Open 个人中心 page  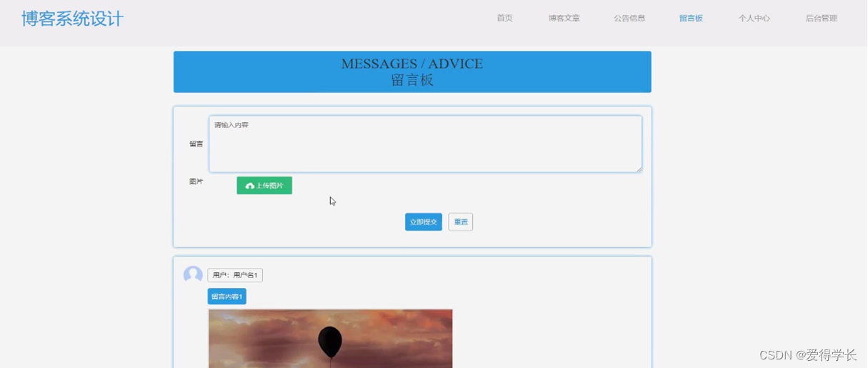[754, 19]
